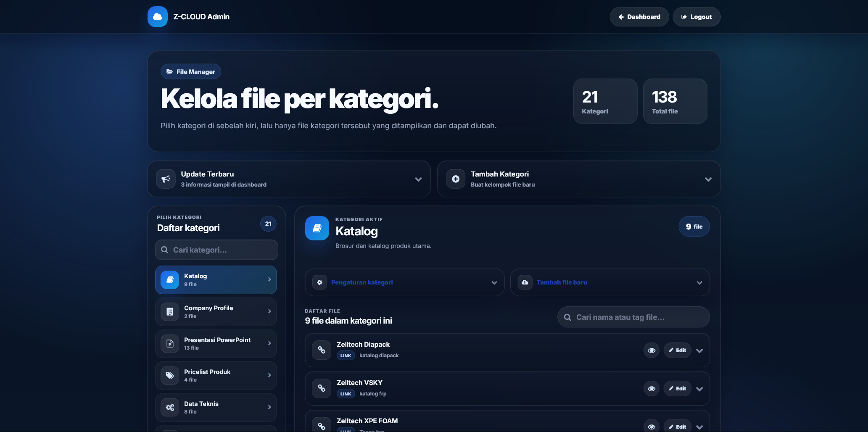Image resolution: width=868 pixels, height=432 pixels.
Task: Select Pricelist Produk category
Action: [x=216, y=376]
